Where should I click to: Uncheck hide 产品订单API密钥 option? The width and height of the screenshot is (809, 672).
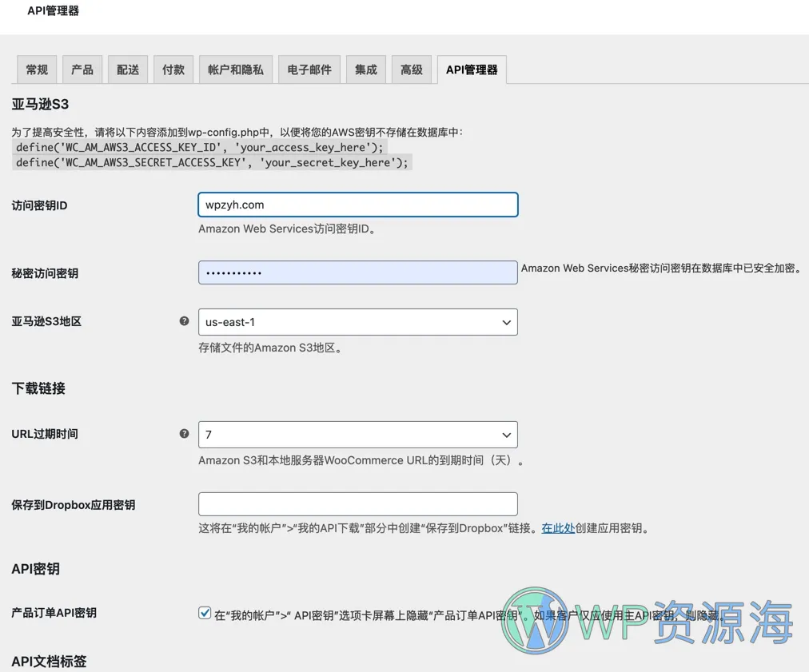[x=205, y=613]
